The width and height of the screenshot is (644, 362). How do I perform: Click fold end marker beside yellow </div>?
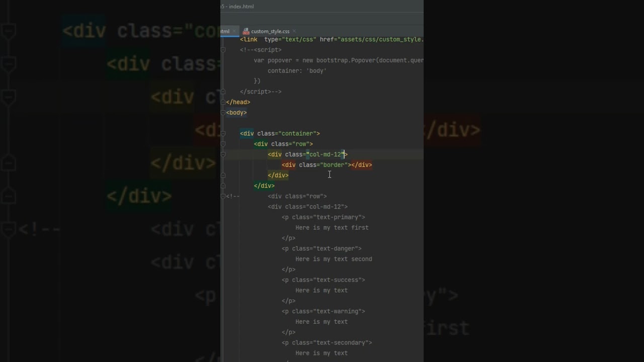223,175
